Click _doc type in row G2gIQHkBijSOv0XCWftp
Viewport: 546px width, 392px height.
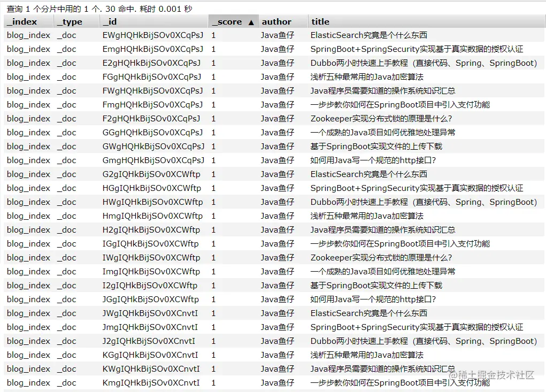click(x=66, y=174)
